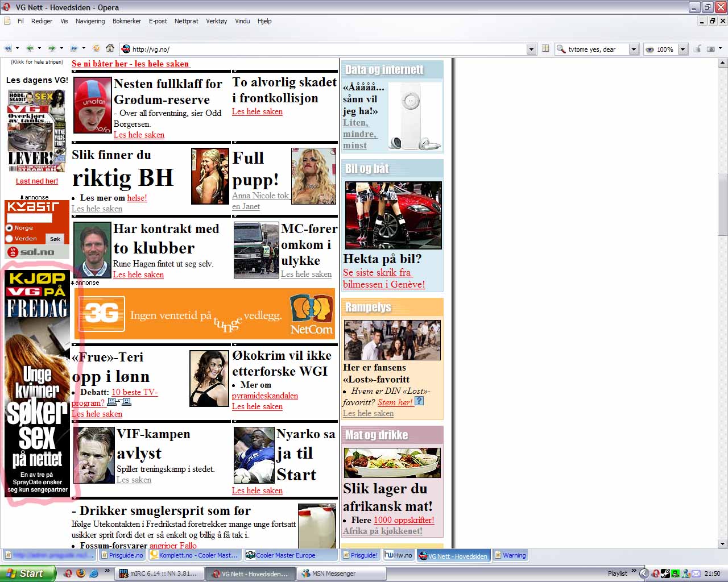Go back using green left arrow
The width and height of the screenshot is (728, 582).
30,49
